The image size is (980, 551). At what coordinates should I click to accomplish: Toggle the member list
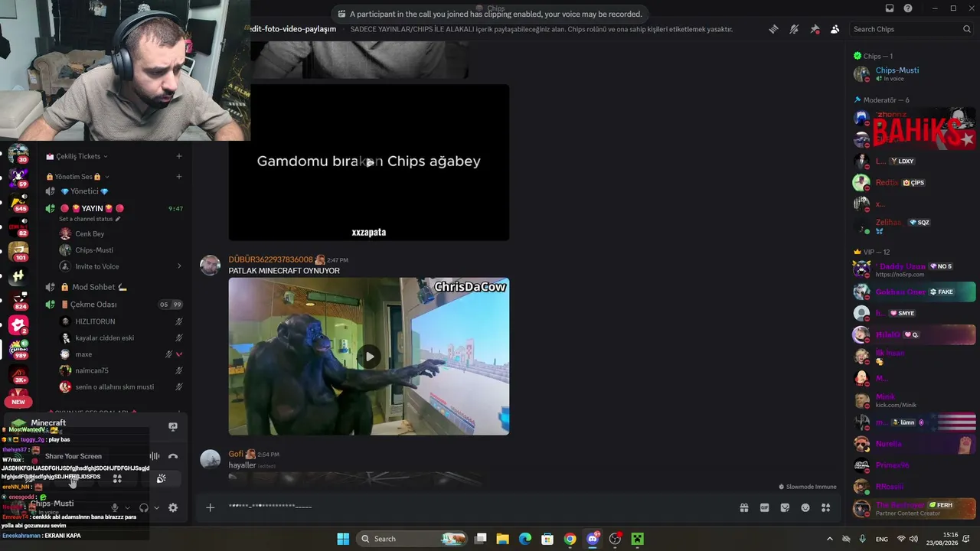(835, 29)
